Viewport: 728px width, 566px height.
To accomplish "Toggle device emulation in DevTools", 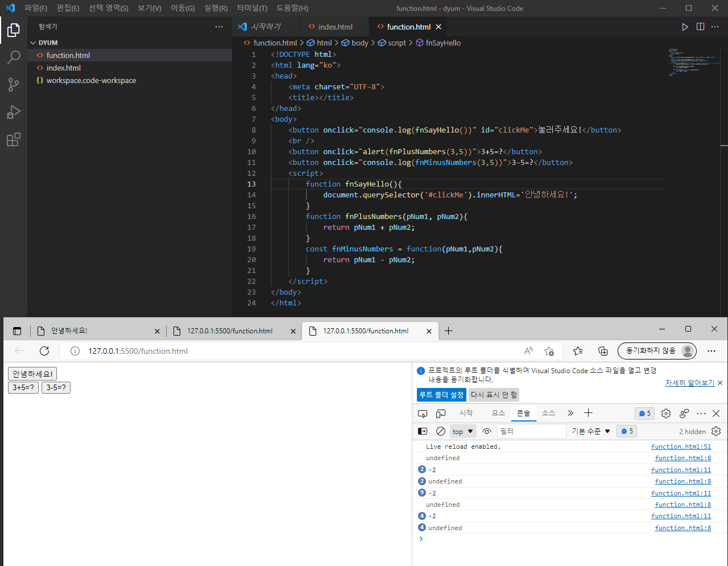I will click(441, 414).
